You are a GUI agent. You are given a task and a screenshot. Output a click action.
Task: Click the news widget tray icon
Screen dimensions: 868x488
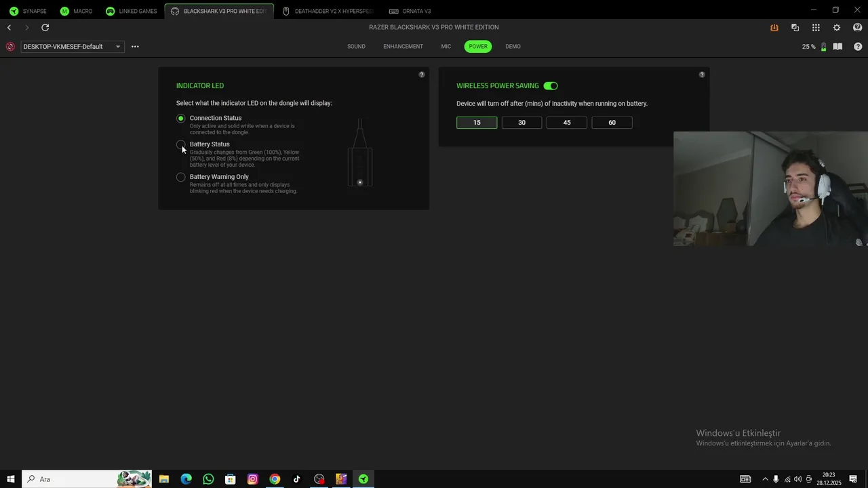pos(745,479)
